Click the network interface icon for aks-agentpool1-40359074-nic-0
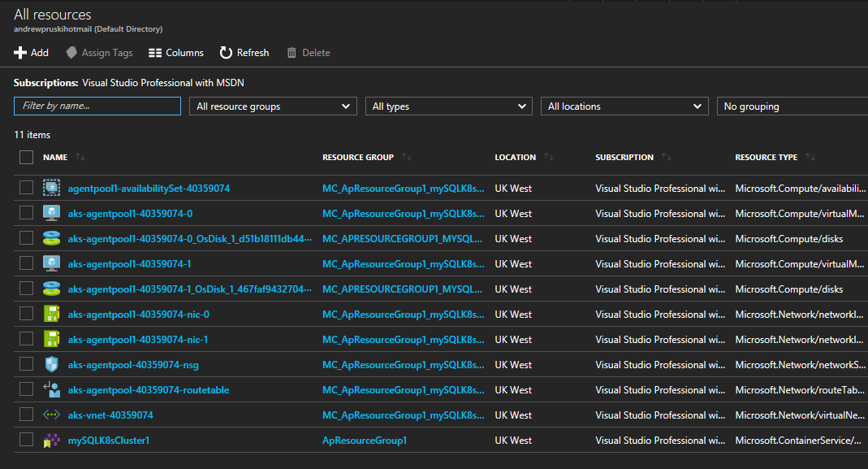The image size is (868, 469). click(51, 314)
